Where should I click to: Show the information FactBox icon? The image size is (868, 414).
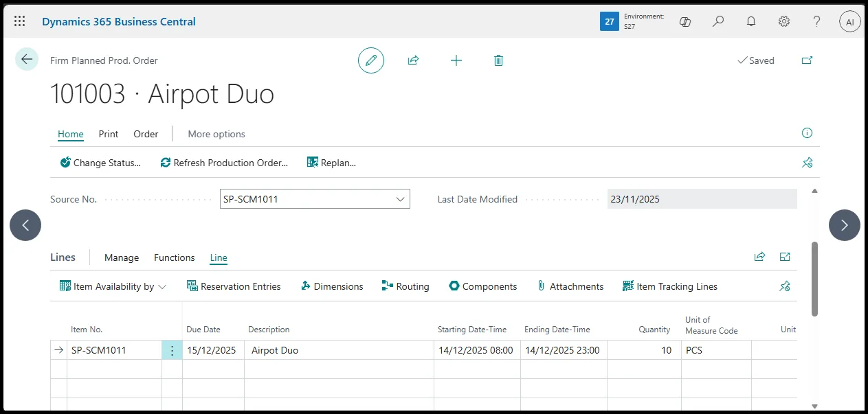pos(808,133)
